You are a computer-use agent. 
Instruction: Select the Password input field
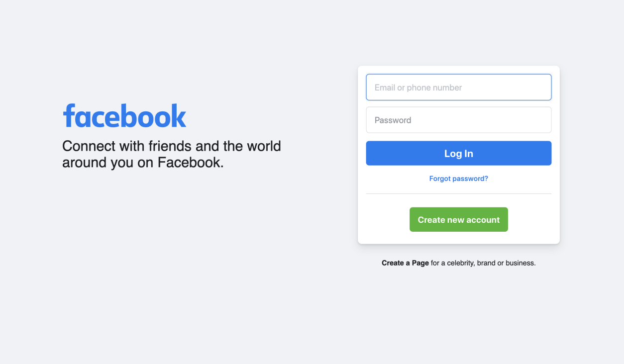[458, 120]
